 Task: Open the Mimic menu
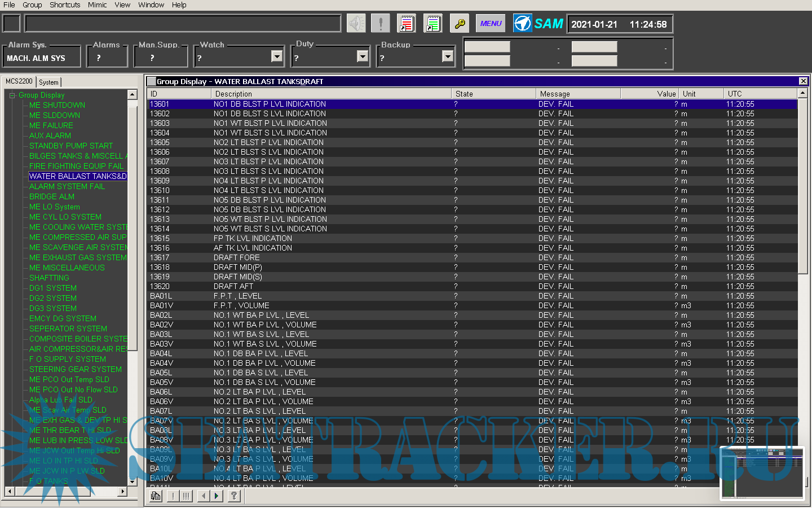pyautogui.click(x=97, y=5)
